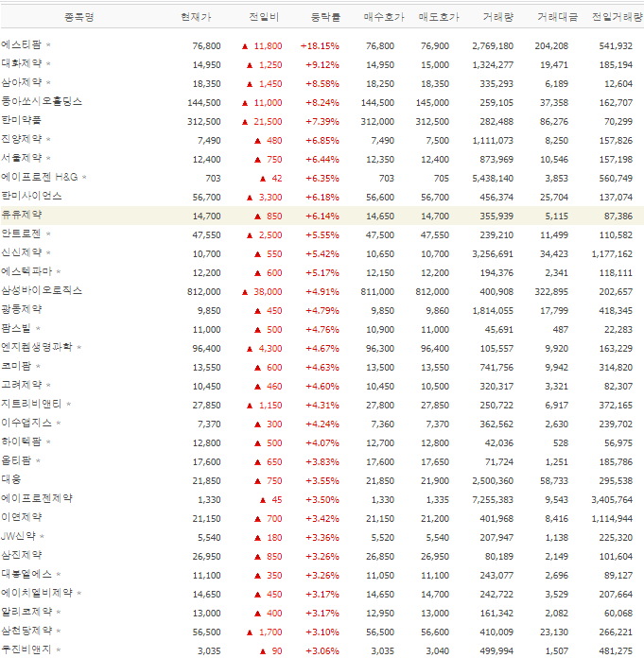Click 삼천당제약 bid price 56,500

tap(380, 632)
